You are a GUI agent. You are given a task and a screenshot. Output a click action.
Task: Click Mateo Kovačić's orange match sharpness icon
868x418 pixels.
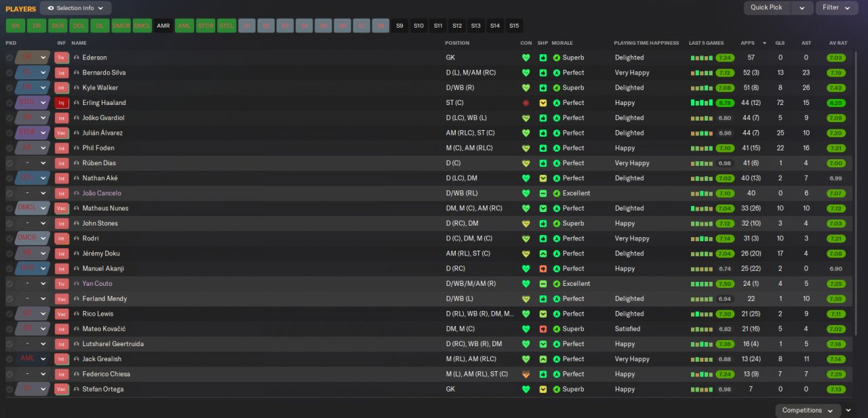(x=542, y=329)
